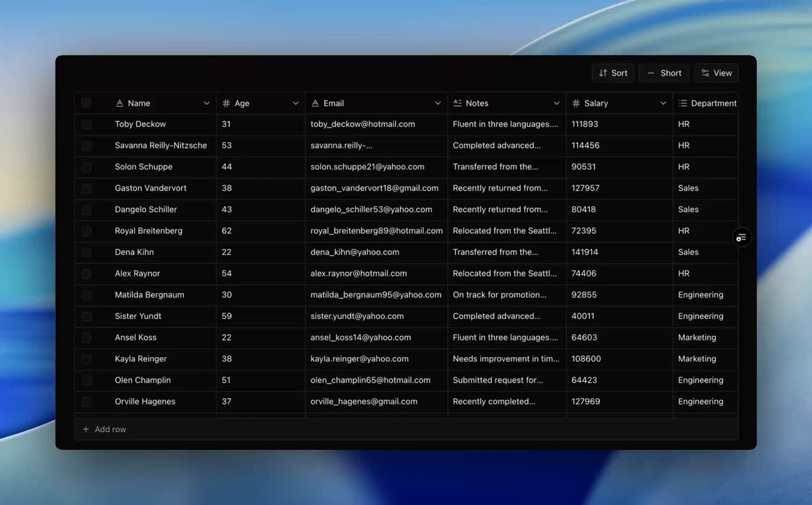
Task: Open the floating row settings icon on right edge
Action: (742, 237)
